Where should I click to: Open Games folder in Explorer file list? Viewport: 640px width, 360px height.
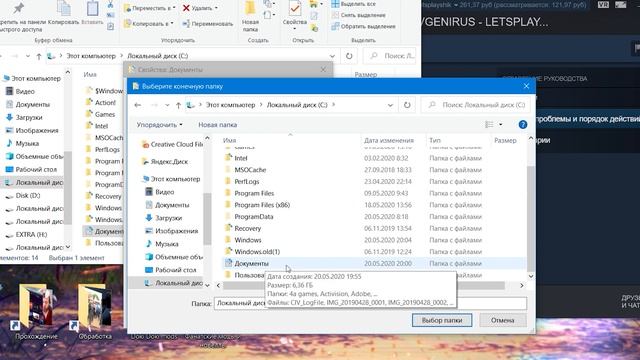[x=100, y=114]
